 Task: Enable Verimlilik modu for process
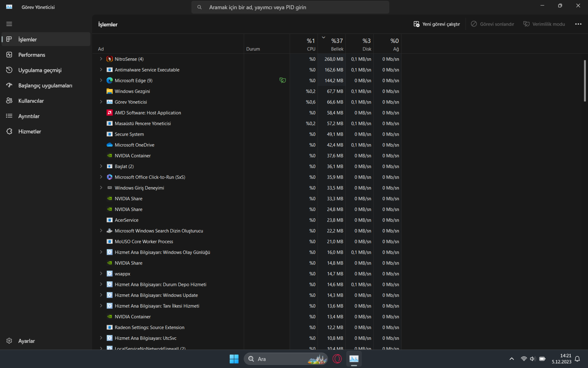(544, 24)
